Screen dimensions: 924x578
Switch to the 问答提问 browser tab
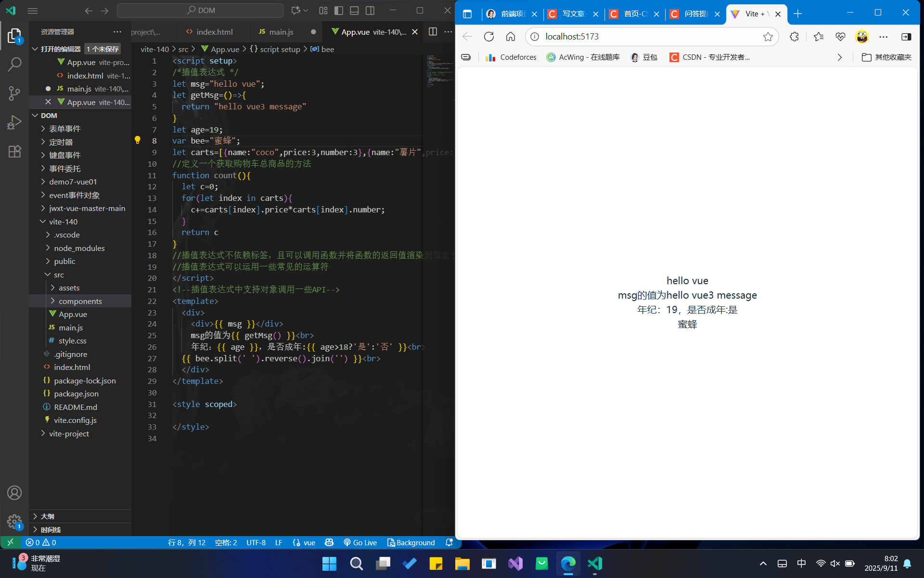tap(695, 14)
